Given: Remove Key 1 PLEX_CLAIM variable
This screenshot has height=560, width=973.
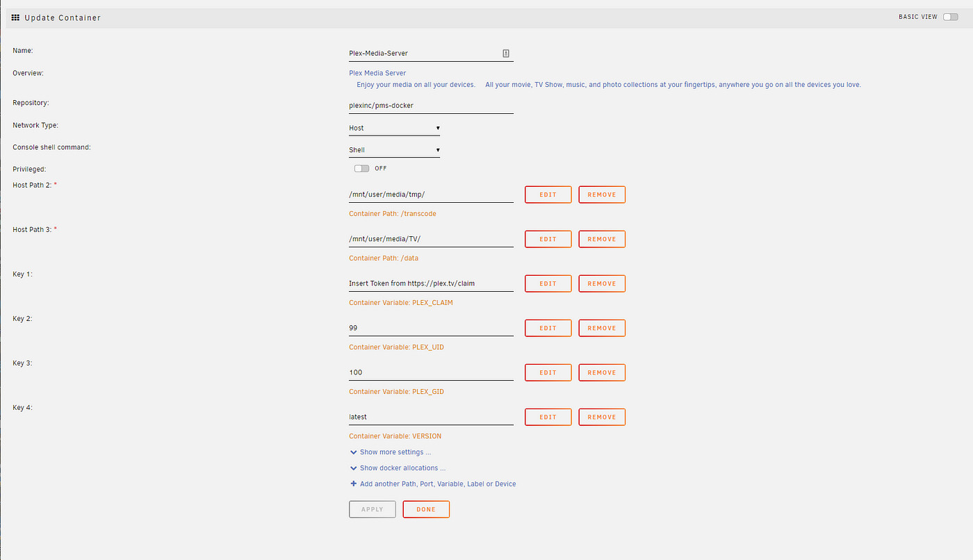Looking at the screenshot, I should pos(602,283).
